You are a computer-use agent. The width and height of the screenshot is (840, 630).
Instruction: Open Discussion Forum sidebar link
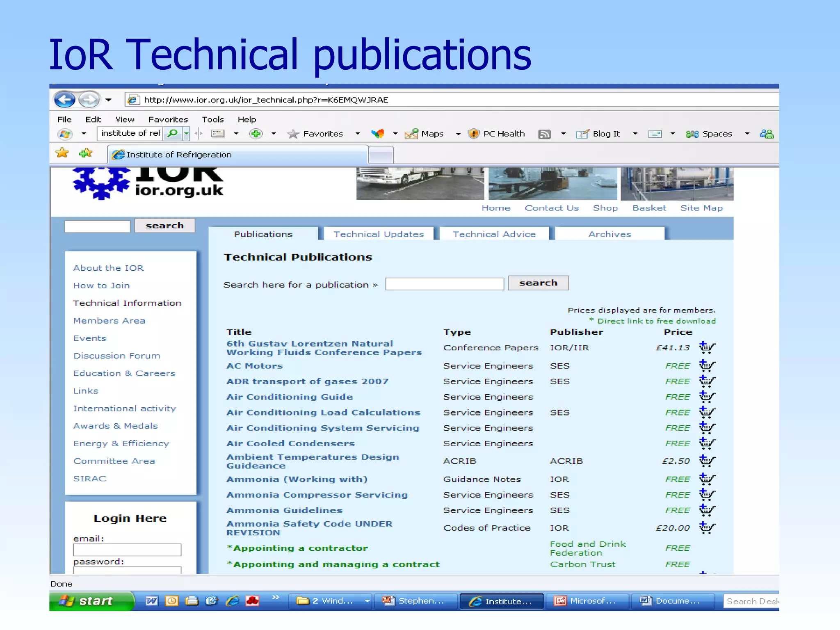(116, 356)
